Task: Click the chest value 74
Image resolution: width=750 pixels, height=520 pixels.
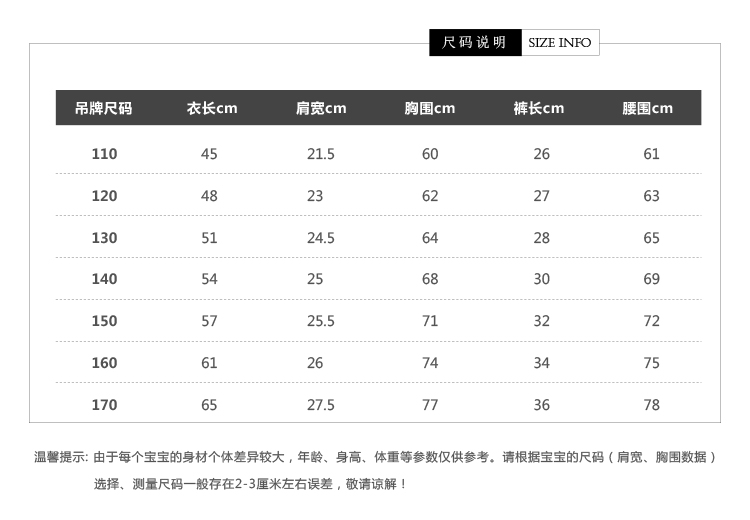Action: (430, 363)
